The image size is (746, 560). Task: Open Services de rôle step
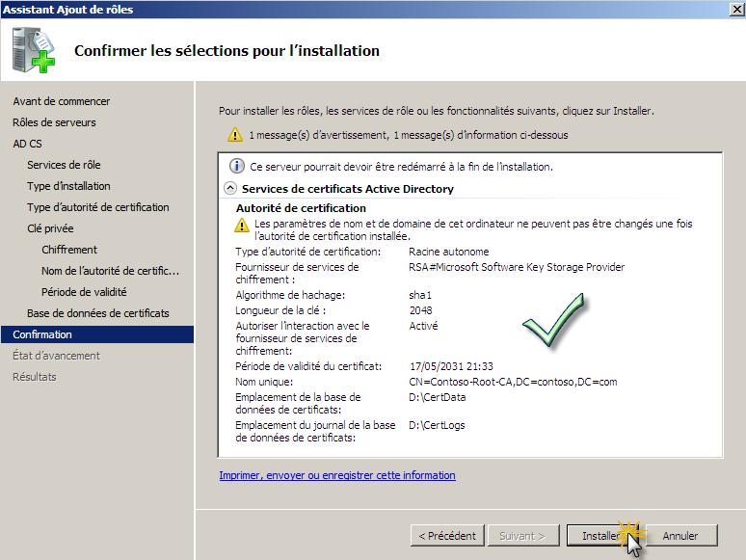tap(64, 165)
